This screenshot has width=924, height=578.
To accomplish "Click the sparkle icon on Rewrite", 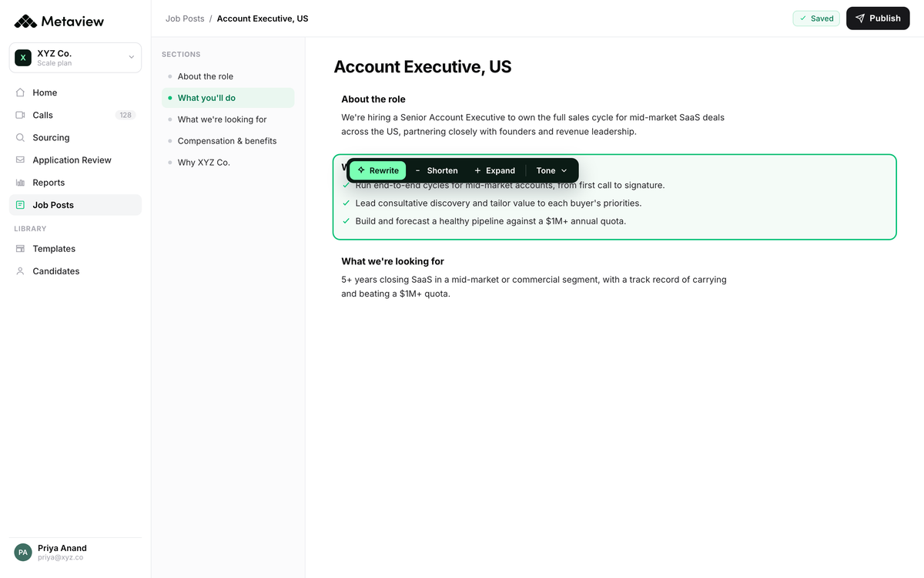I will [361, 170].
